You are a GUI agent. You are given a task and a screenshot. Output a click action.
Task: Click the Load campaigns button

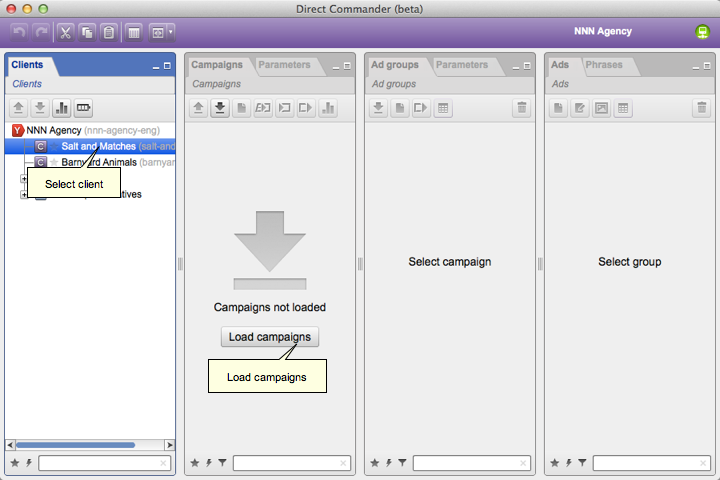coord(270,337)
